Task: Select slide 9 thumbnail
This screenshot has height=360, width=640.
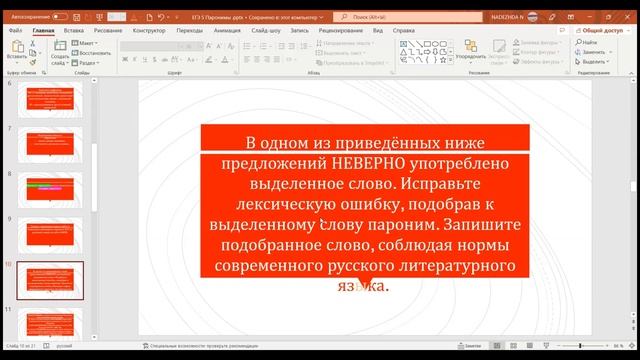Action: [x=50, y=235]
